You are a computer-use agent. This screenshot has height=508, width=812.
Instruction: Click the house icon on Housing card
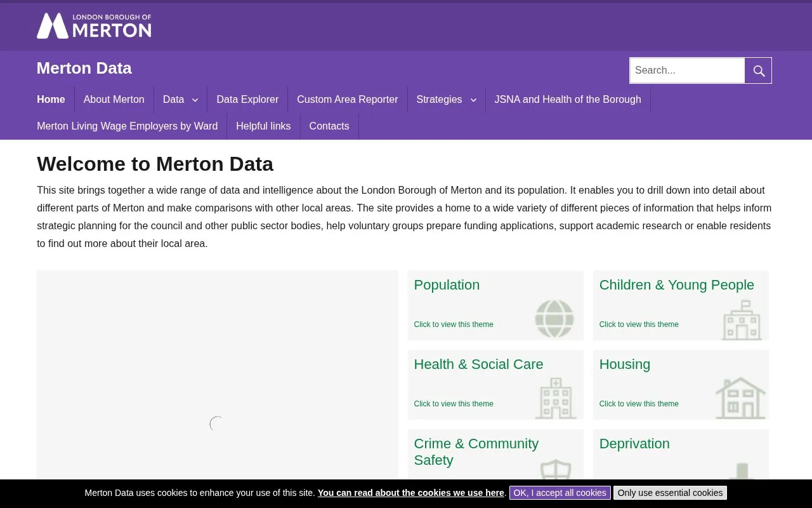tap(741, 398)
